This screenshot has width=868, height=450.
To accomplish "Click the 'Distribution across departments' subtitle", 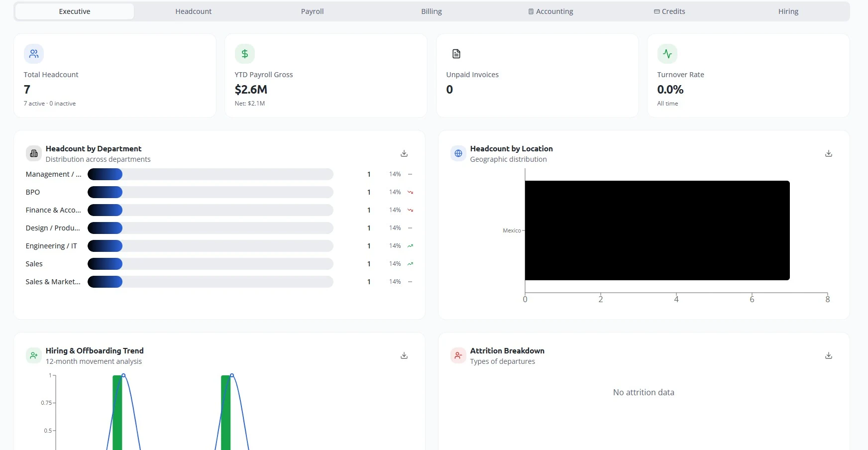I will coord(98,159).
